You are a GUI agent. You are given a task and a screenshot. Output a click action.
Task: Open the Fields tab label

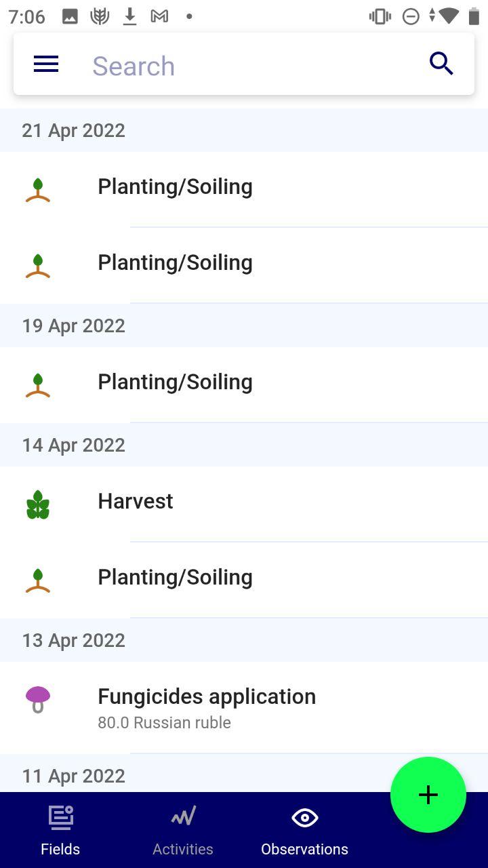click(x=60, y=849)
